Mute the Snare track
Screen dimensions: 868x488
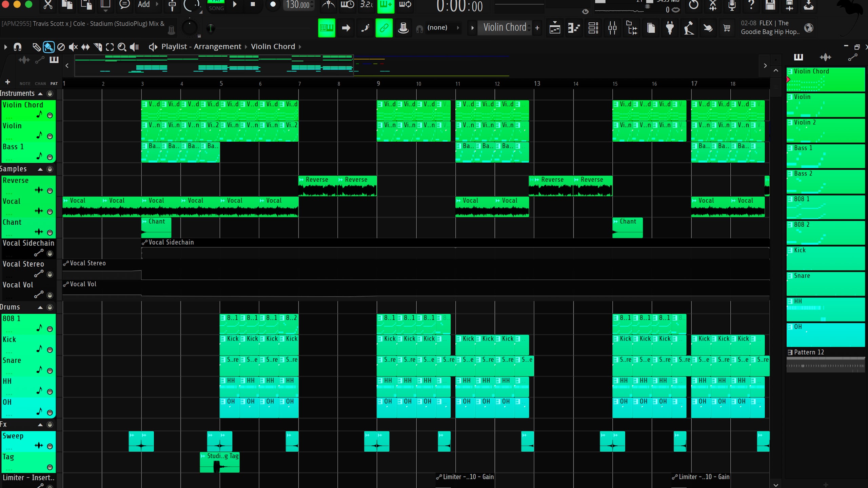50,371
